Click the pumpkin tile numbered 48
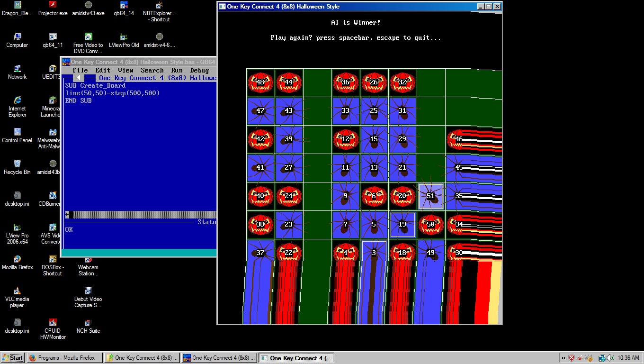Screen dimensions: 644x364 pos(260,82)
